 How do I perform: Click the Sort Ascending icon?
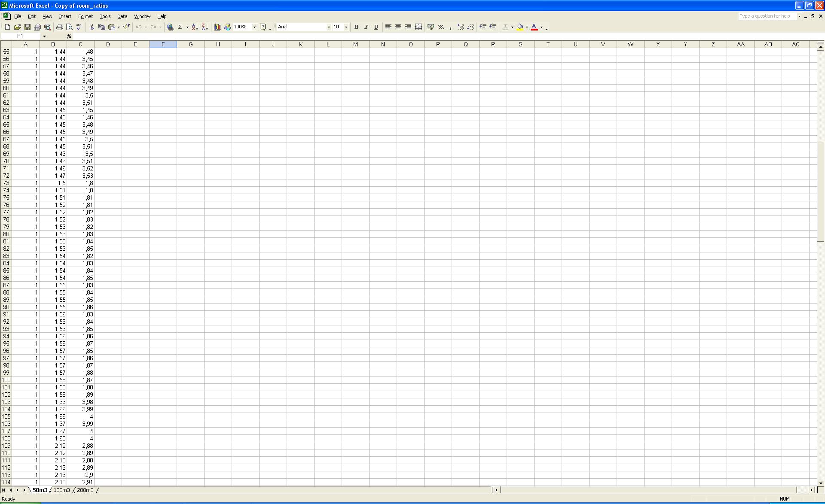pyautogui.click(x=195, y=27)
